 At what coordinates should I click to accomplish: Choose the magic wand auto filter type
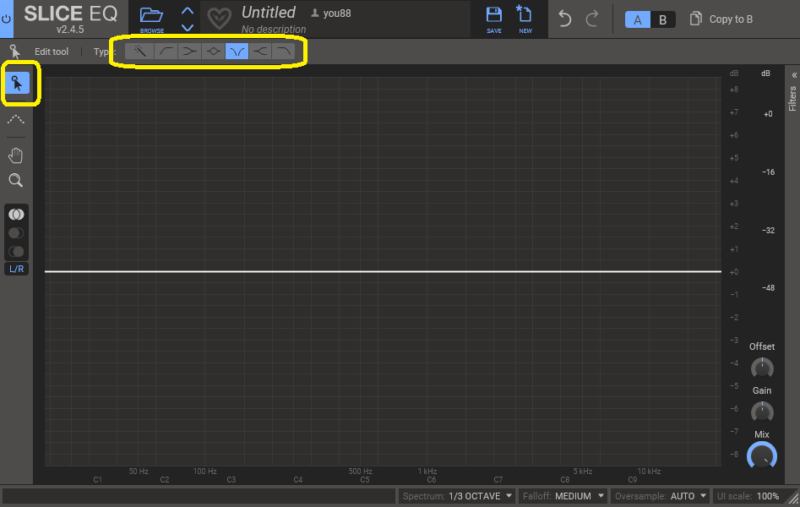[x=140, y=51]
